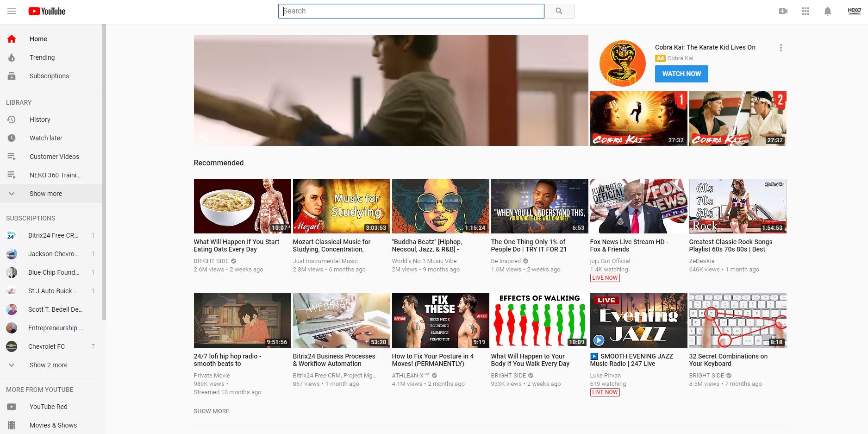
Task: Open Trending in the sidebar
Action: (51, 57)
